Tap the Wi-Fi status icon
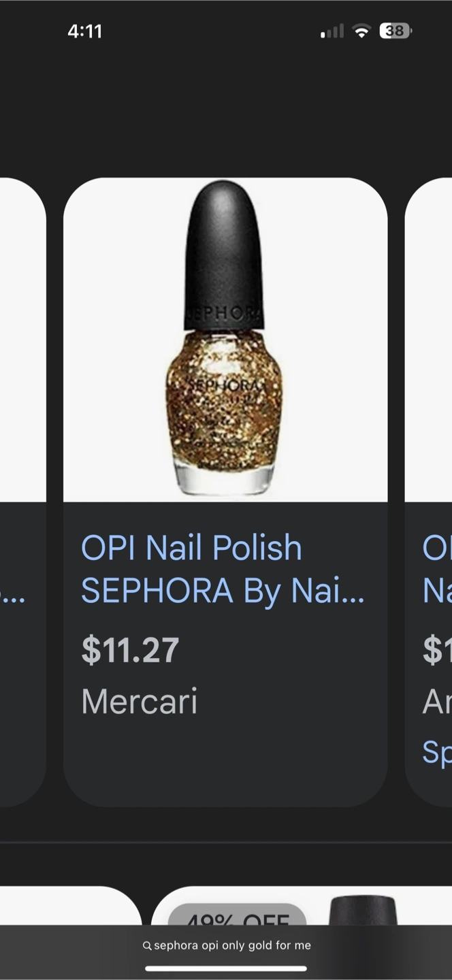 tap(361, 31)
